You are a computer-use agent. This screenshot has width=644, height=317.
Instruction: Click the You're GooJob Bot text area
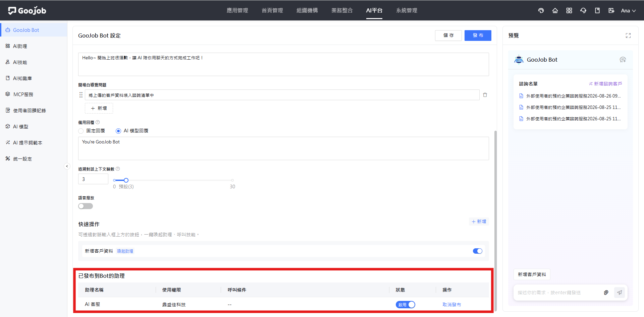point(283,148)
